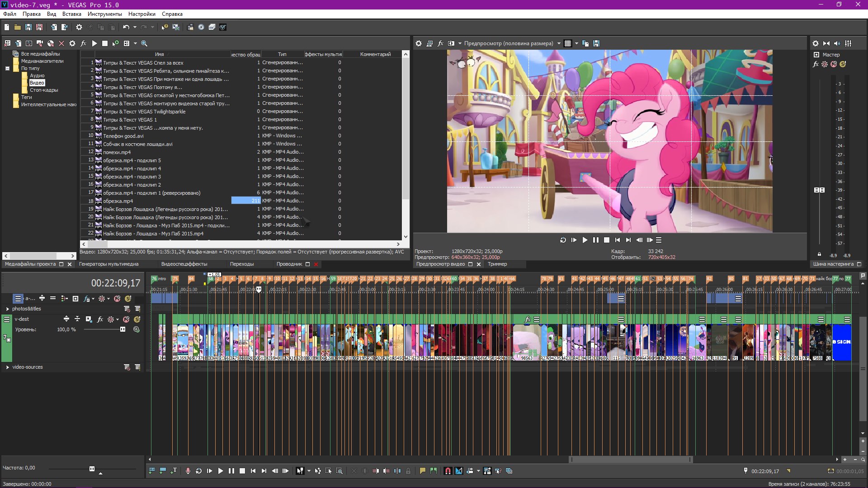Open the Файл menu

(9, 14)
